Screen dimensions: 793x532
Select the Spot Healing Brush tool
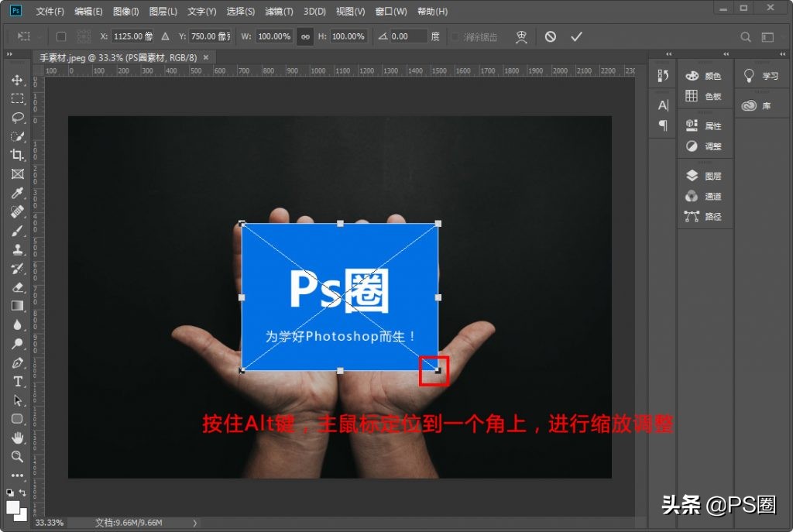17,211
